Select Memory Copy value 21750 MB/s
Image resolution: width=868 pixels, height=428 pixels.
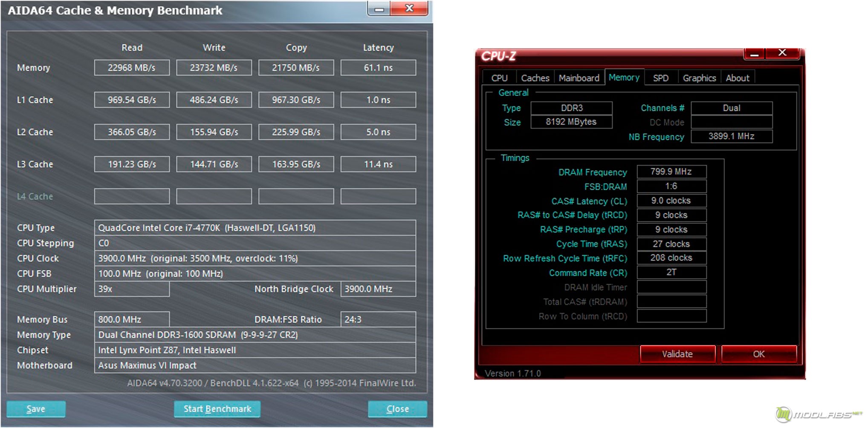tap(296, 68)
